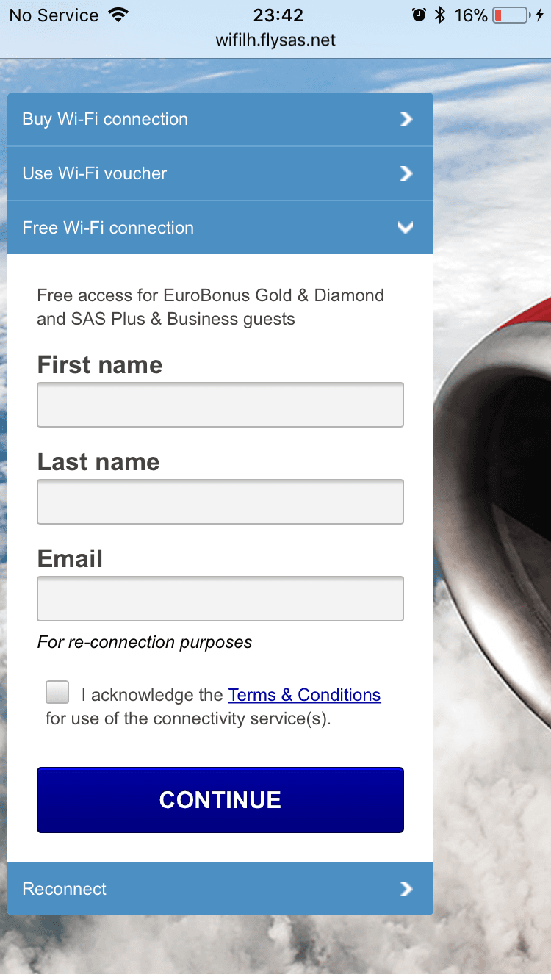551x980 pixels.
Task: Open the Terms & Conditions link
Action: [x=304, y=695]
